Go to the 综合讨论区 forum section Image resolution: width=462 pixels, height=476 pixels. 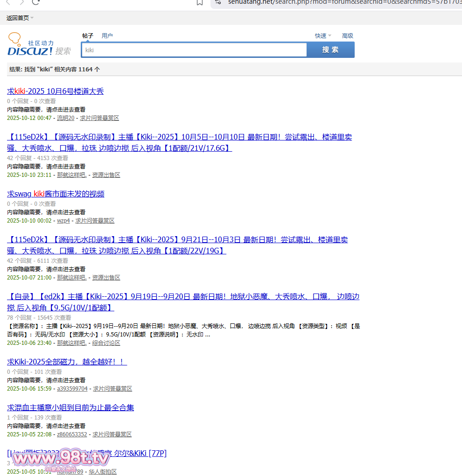tap(106, 343)
